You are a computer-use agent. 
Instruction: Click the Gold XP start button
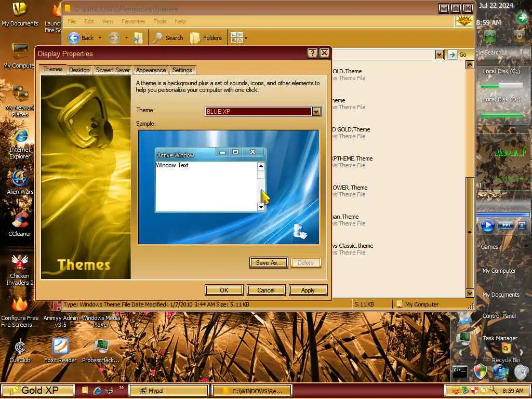coord(37,391)
